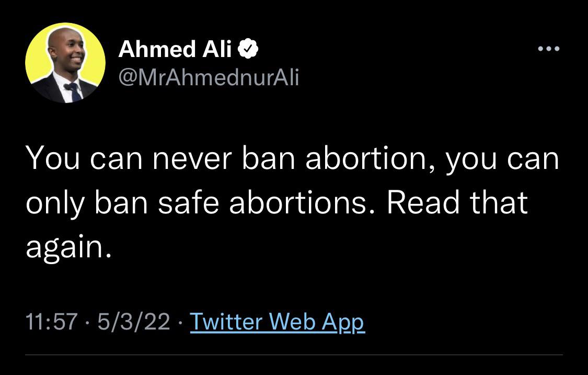
Task: Open the three-dot more options menu
Action: (549, 49)
